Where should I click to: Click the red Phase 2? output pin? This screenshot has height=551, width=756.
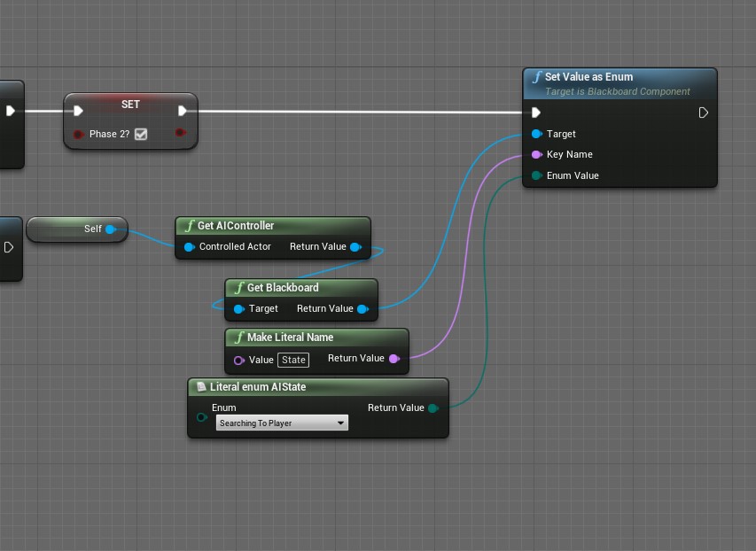180,134
